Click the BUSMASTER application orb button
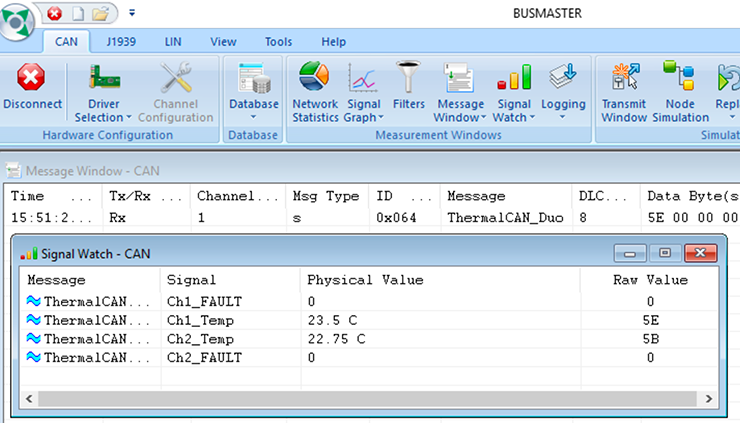 [x=17, y=21]
